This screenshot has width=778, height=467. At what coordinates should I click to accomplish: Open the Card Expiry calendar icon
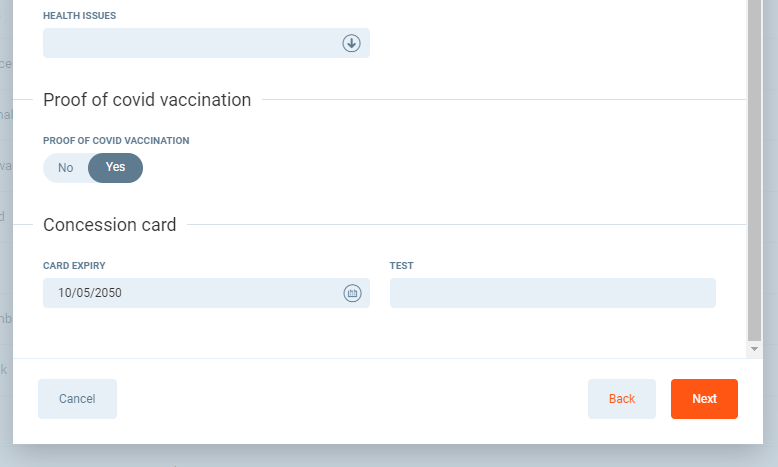point(352,293)
